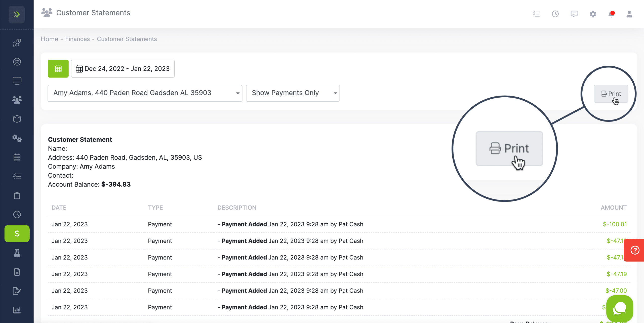Click Payment type in the $-100.01 row
644x323 pixels.
[160, 224]
